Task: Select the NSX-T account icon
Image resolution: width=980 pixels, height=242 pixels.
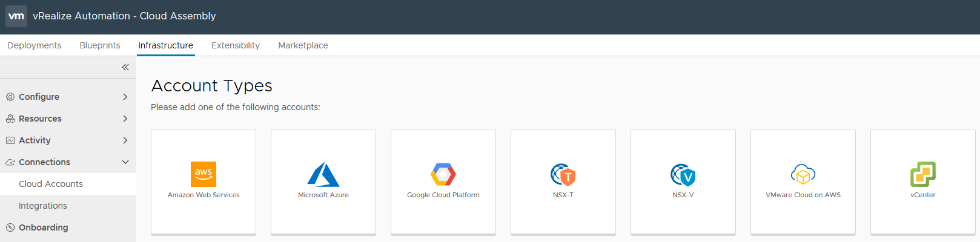Action: 563,174
